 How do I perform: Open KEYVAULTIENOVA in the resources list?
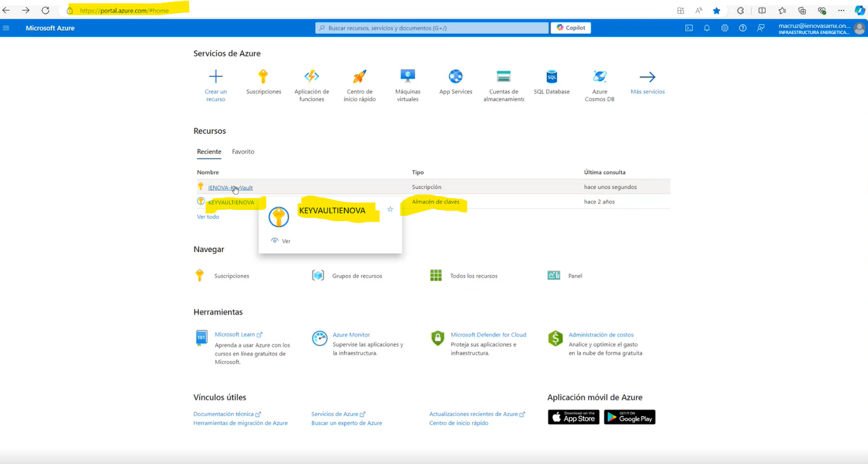pyautogui.click(x=231, y=202)
